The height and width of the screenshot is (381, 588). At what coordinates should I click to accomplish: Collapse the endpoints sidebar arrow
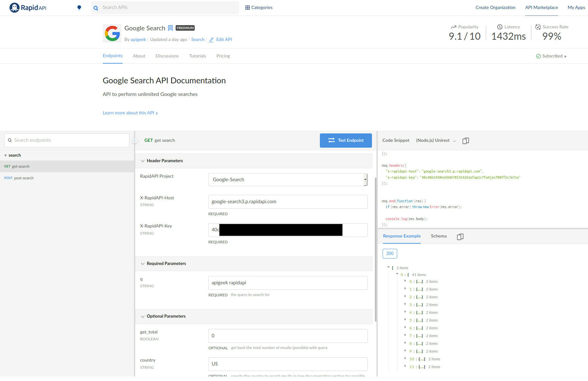pyautogui.click(x=135, y=141)
